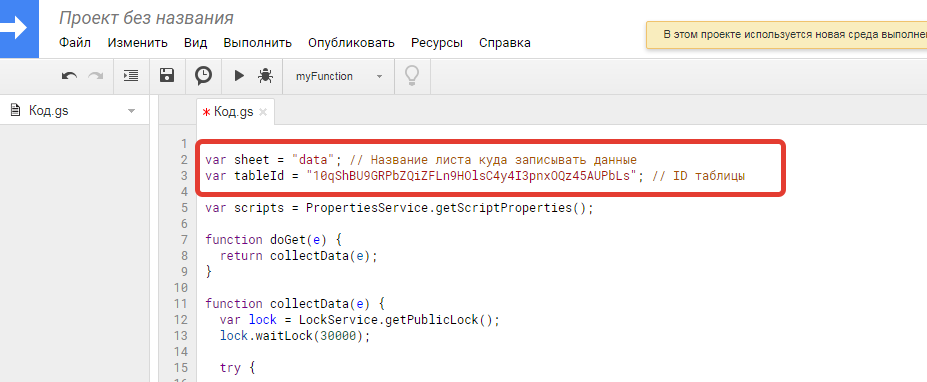Expand the Код.gs file options arrow
The image size is (927, 382).
point(131,111)
